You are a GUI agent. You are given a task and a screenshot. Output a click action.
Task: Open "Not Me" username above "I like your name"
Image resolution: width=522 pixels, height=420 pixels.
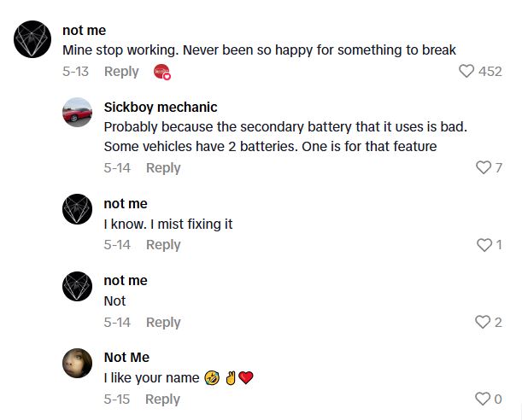[126, 357]
